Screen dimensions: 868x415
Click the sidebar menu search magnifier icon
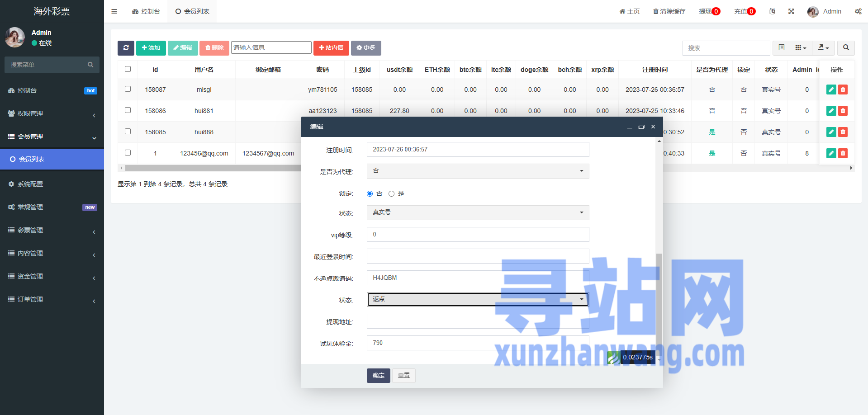coord(90,65)
